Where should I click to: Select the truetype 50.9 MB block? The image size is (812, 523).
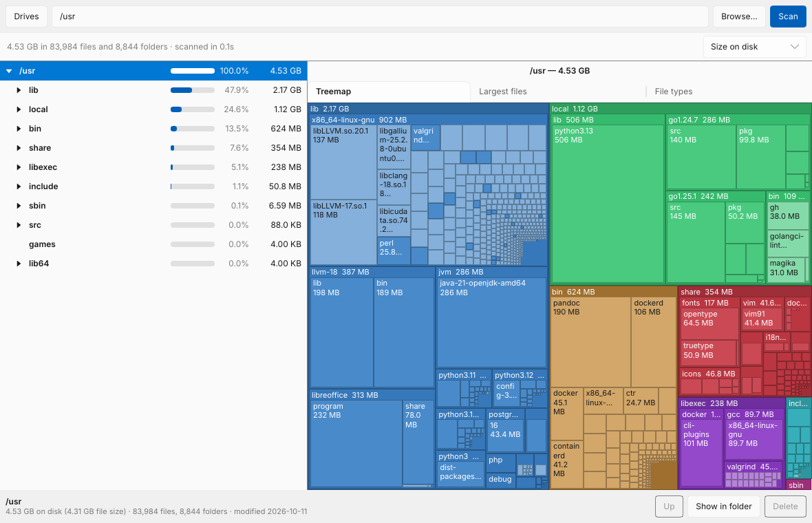708,353
